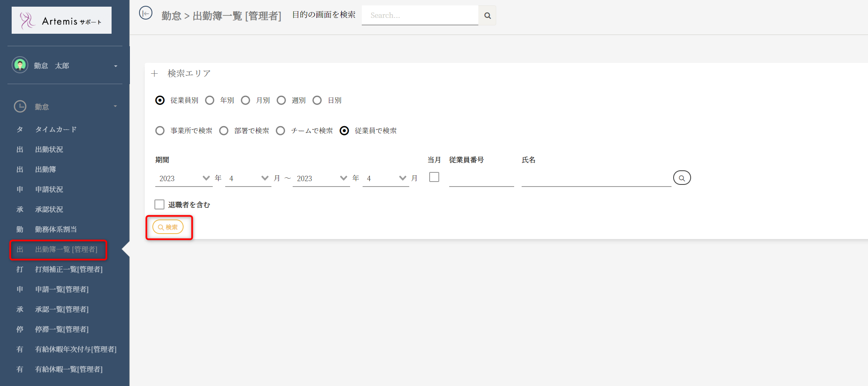Tick the 当月 checkbox
The width and height of the screenshot is (868, 386).
[x=434, y=177]
